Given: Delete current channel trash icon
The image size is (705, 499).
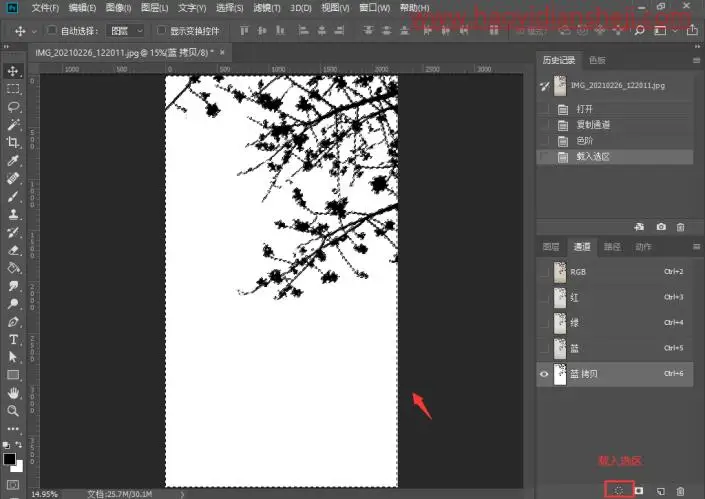Looking at the screenshot, I should (681, 491).
